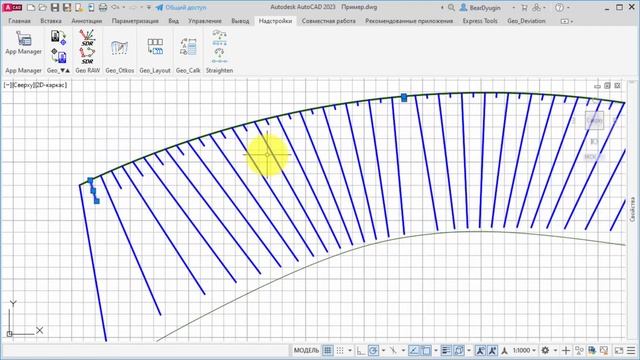Image resolution: width=640 pixels, height=360 pixels.
Task: Click the search magnifier in title bar
Action: [x=451, y=7]
